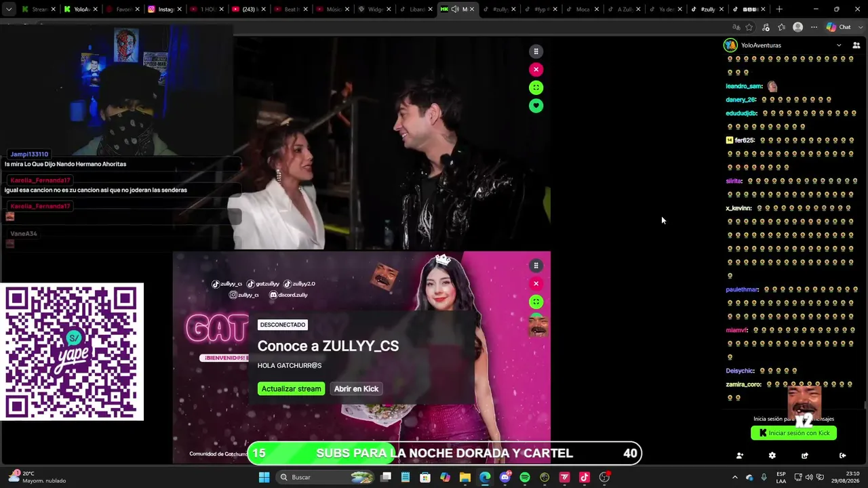This screenshot has height=488, width=868.
Task: Mute the active tab via speaker icon
Action: pos(455,9)
